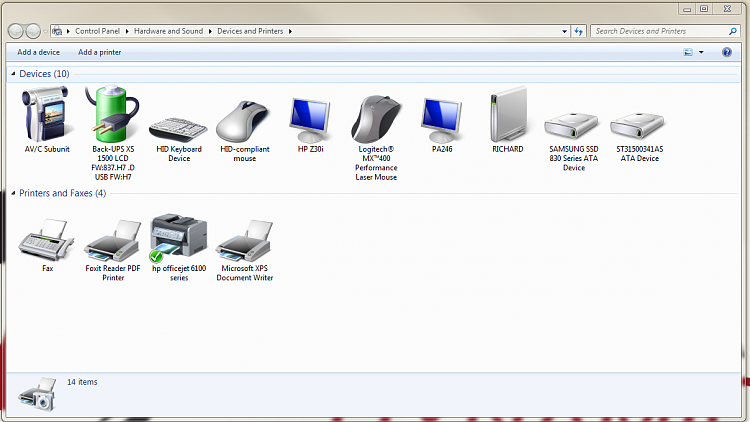Expand the arrow after Hardware and Sound breadcrumb
750x422 pixels.
click(x=210, y=31)
